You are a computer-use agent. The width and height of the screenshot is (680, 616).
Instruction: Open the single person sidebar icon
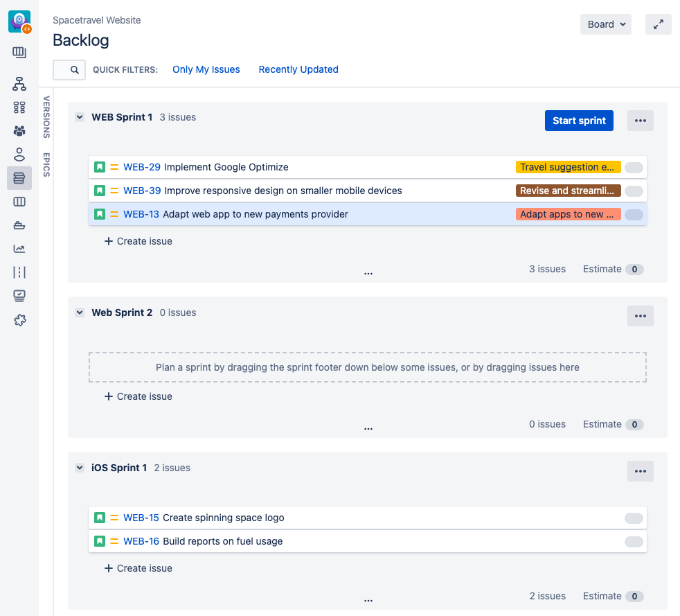[x=19, y=155]
